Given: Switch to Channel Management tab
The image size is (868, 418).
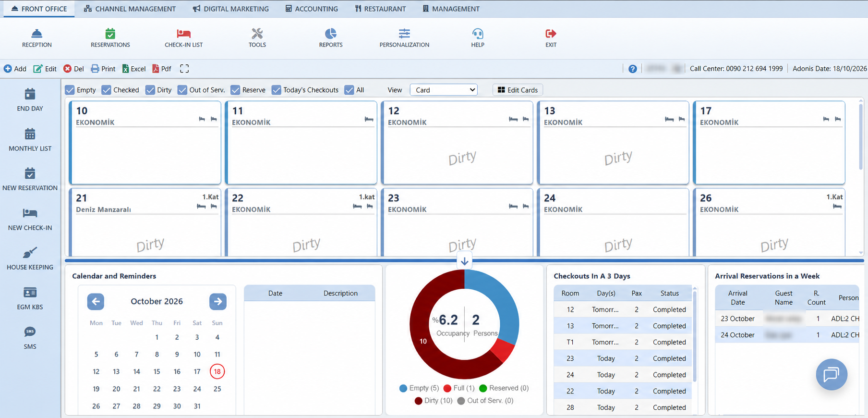Looking at the screenshot, I should click(x=130, y=9).
